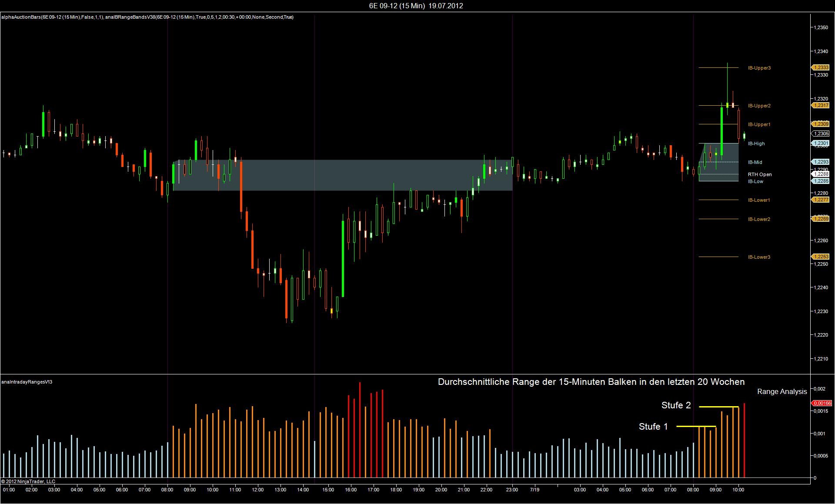Click 0,0005 on the range panel axis

click(x=821, y=456)
